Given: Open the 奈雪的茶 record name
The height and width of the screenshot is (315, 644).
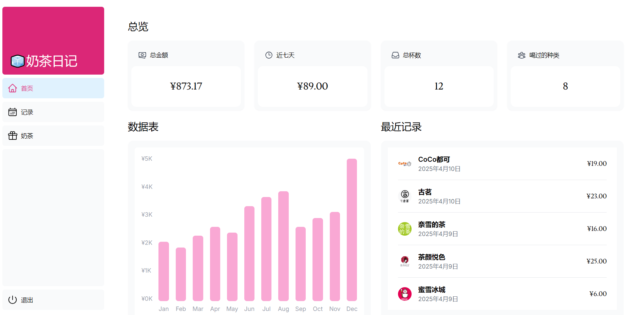Looking at the screenshot, I should tap(432, 224).
